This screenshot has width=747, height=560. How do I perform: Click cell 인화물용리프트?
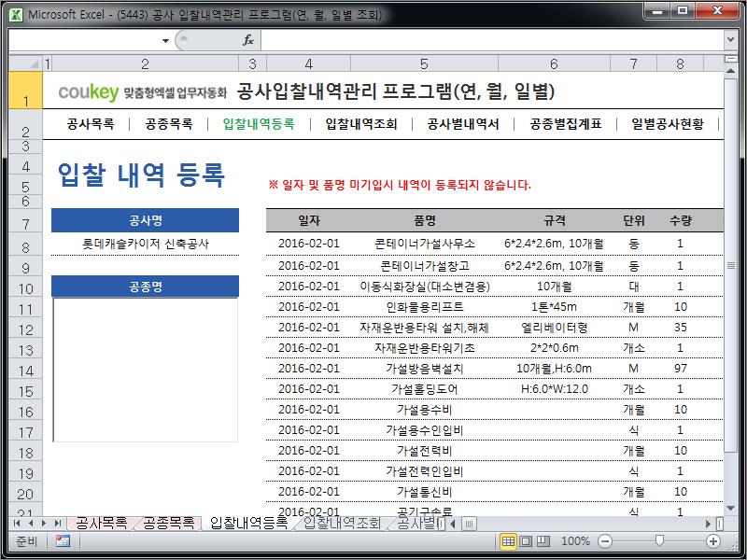(425, 307)
